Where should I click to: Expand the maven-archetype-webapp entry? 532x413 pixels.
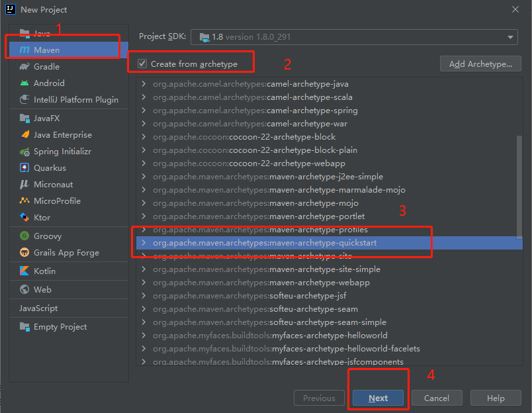144,283
